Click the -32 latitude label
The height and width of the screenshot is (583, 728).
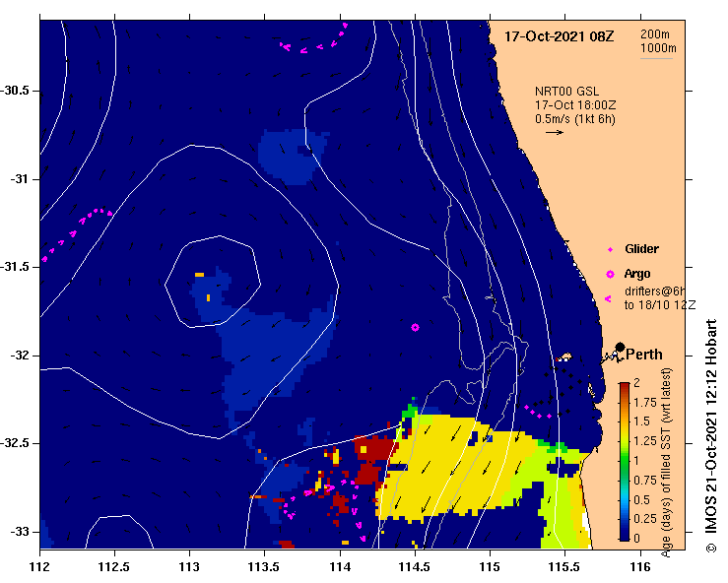point(19,356)
